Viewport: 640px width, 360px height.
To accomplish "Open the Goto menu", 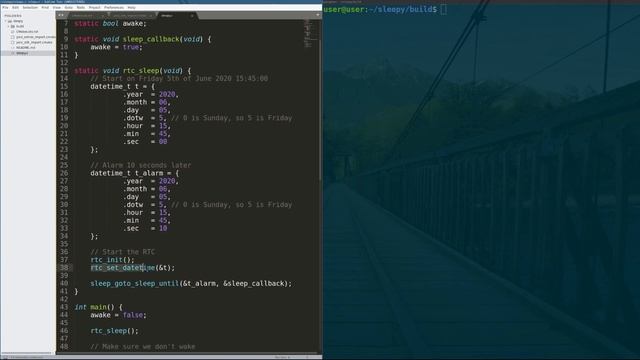I will coord(69,7).
